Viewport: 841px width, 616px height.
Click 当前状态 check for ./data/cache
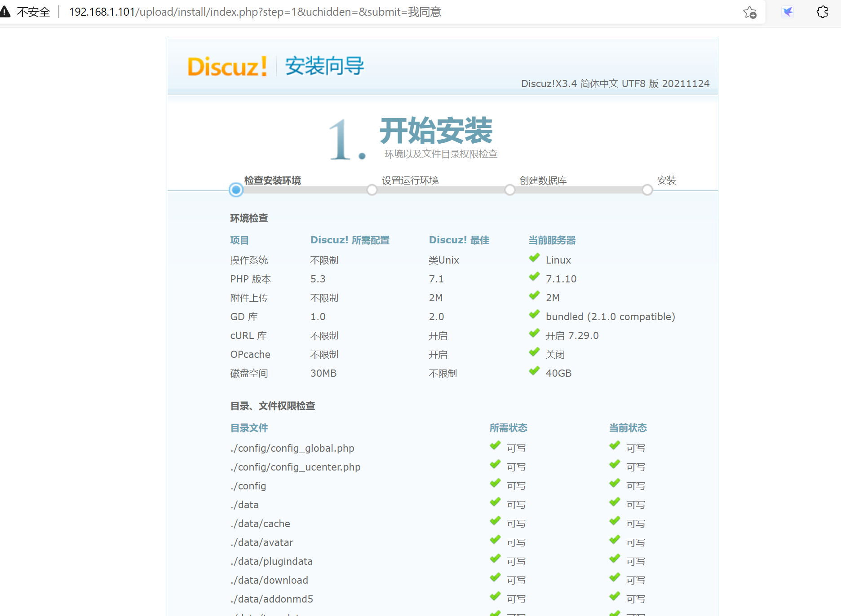[615, 521]
